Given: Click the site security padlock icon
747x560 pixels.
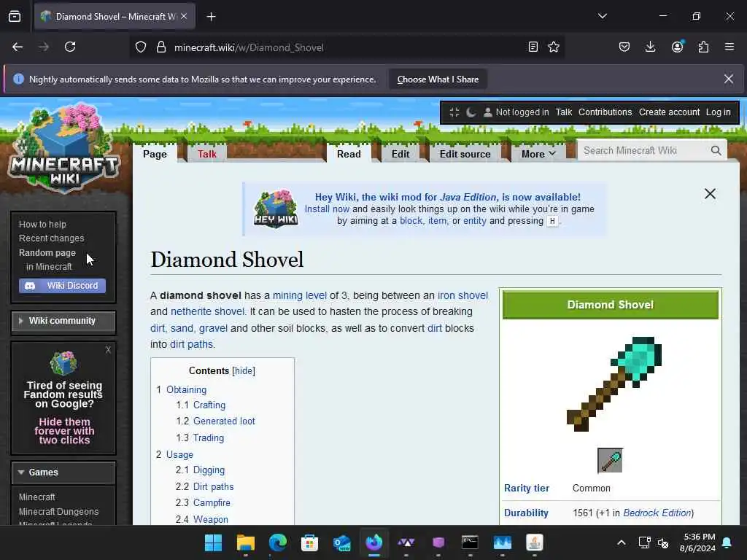Looking at the screenshot, I should [161, 47].
